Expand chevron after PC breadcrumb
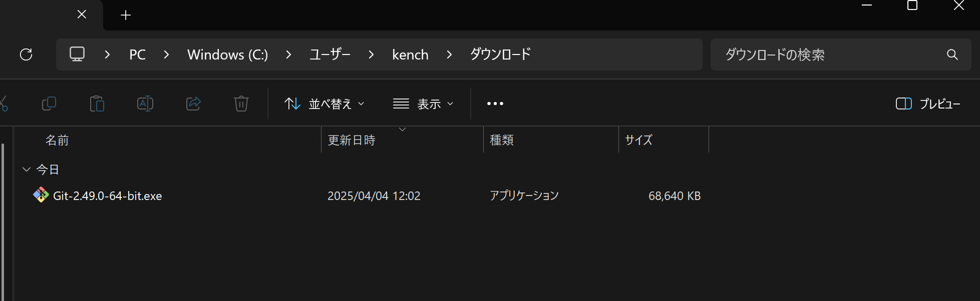Image resolution: width=980 pixels, height=301 pixels. [166, 54]
